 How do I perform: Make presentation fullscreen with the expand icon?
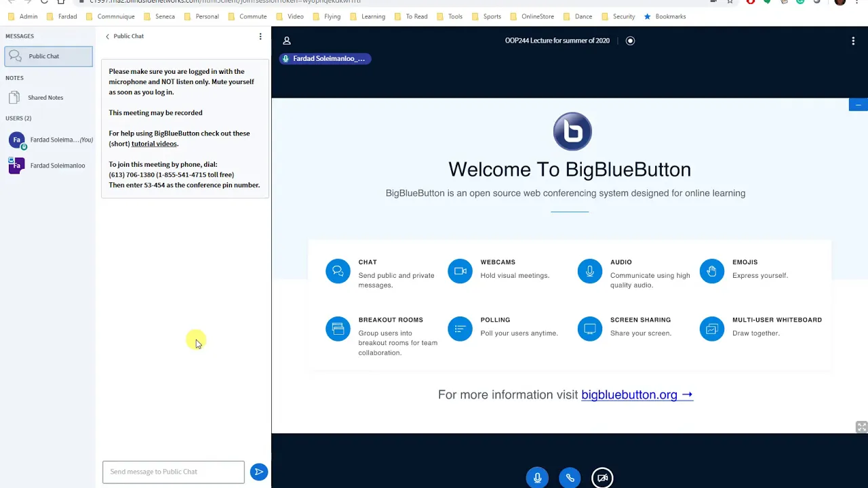(861, 427)
